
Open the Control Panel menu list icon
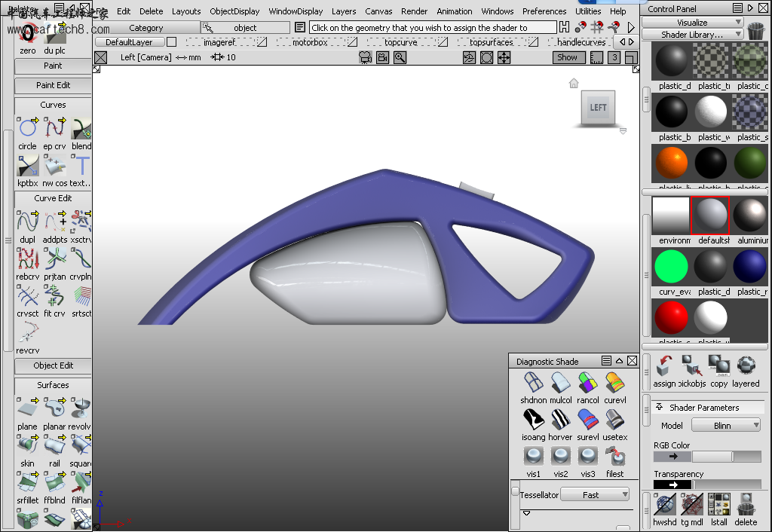pyautogui.click(x=737, y=8)
